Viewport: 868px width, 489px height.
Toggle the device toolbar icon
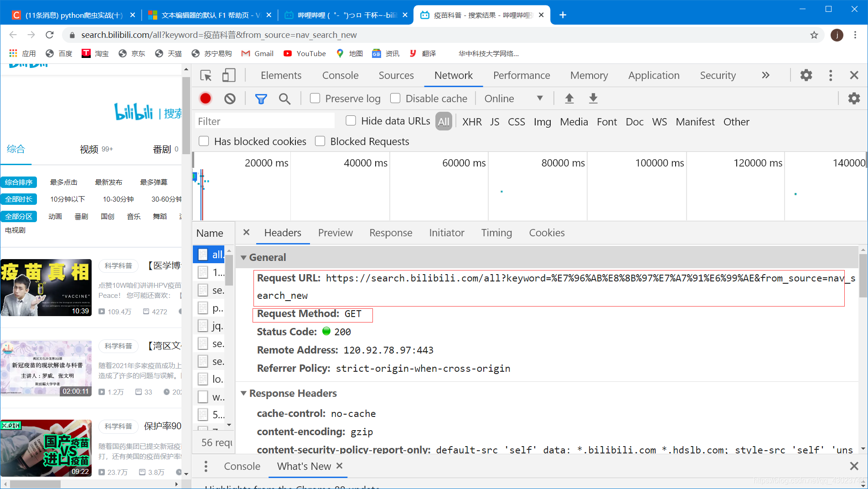pos(228,75)
